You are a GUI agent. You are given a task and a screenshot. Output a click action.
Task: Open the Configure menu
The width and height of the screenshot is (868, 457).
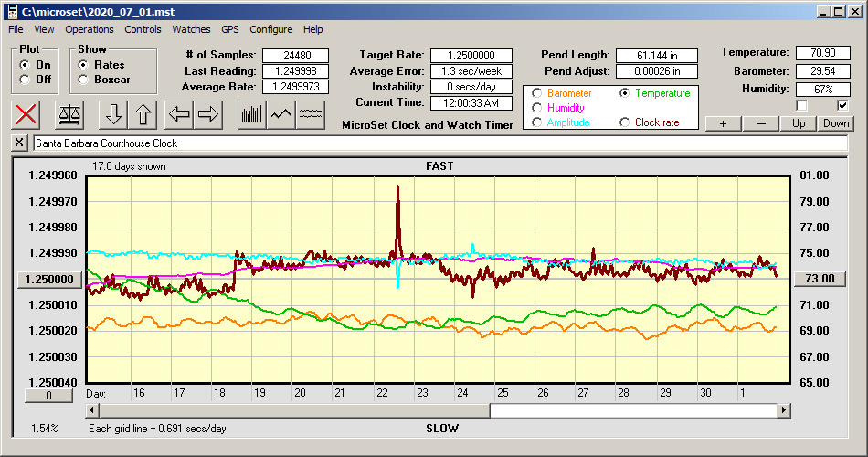271,29
